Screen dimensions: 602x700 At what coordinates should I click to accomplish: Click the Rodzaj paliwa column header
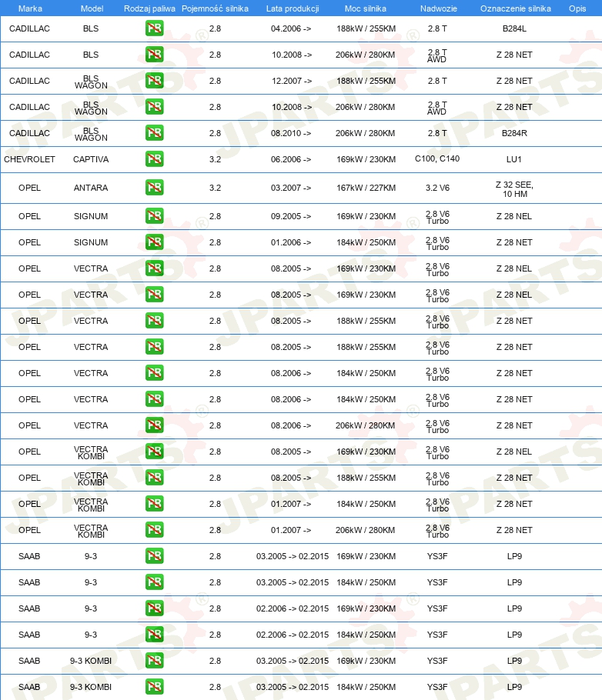click(x=149, y=8)
